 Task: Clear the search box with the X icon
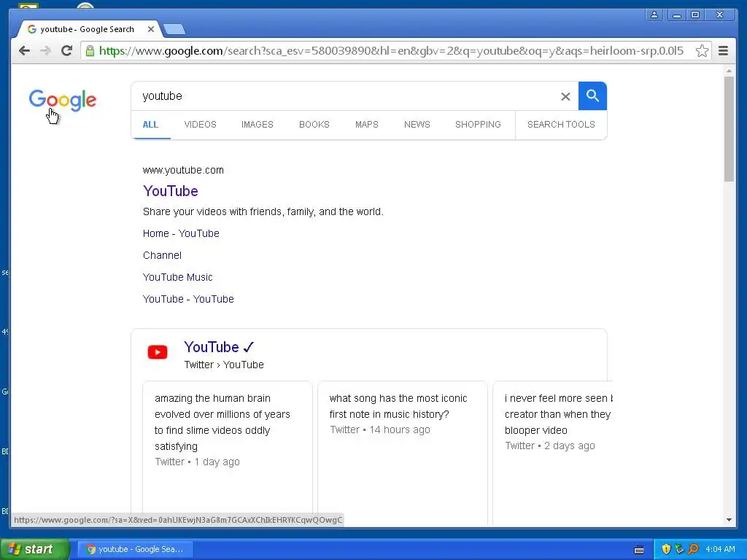pos(565,97)
